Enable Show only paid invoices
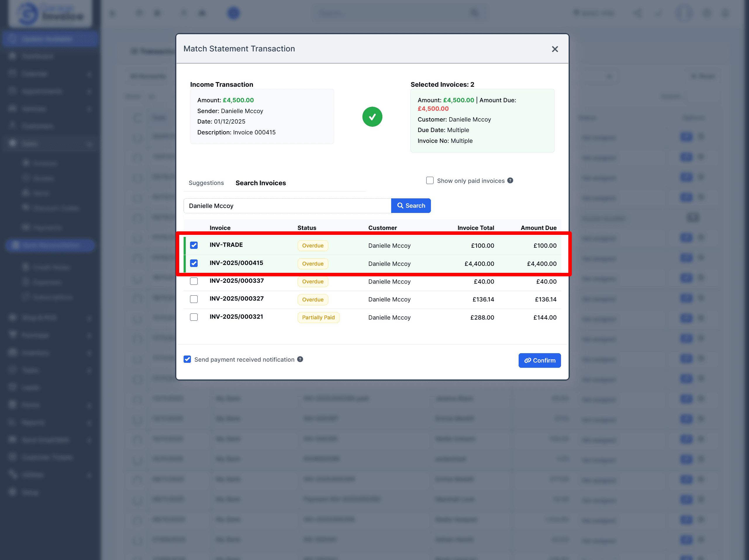 430,181
